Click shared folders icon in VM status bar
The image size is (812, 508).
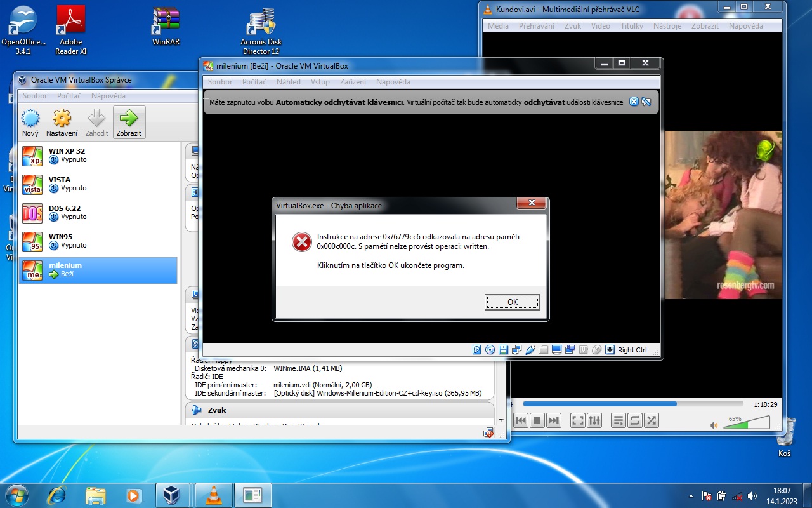pos(544,350)
